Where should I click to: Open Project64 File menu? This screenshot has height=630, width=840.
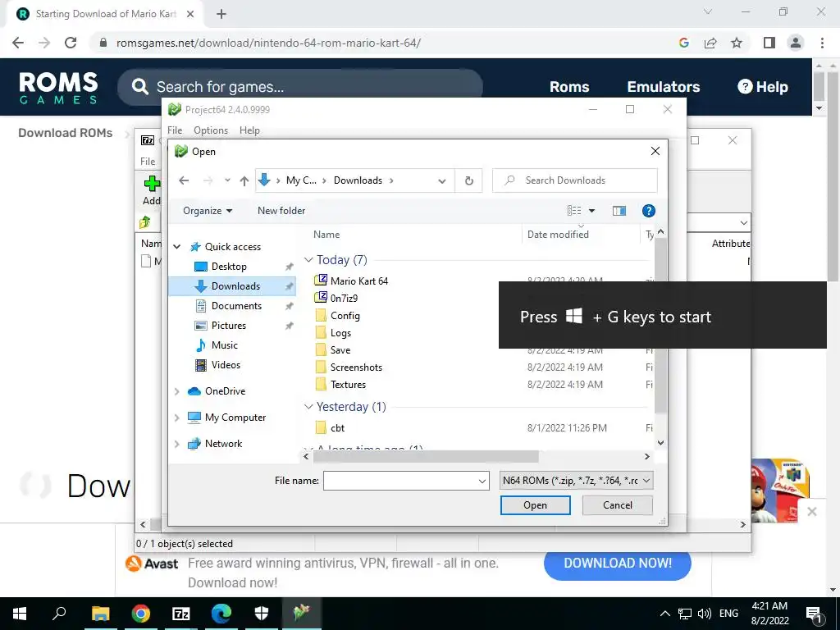coord(175,130)
